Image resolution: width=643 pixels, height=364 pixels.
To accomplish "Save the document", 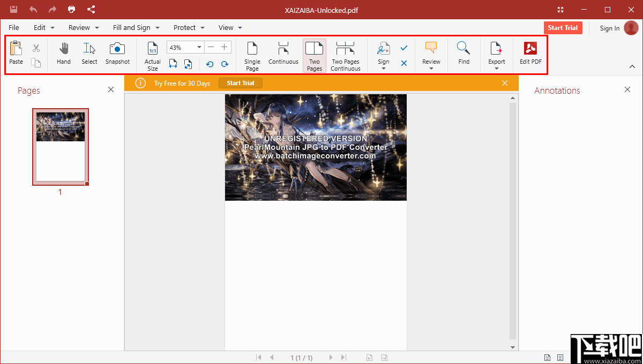I will (13, 9).
